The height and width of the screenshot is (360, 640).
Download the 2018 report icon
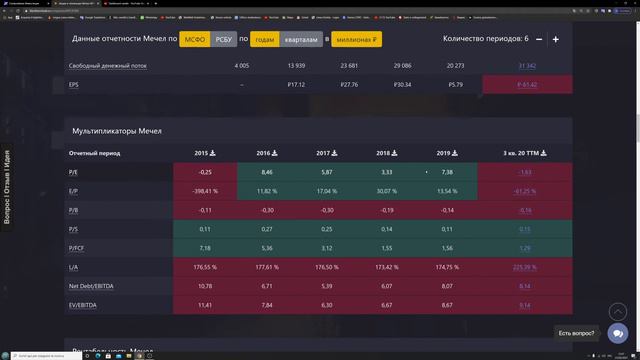(394, 153)
